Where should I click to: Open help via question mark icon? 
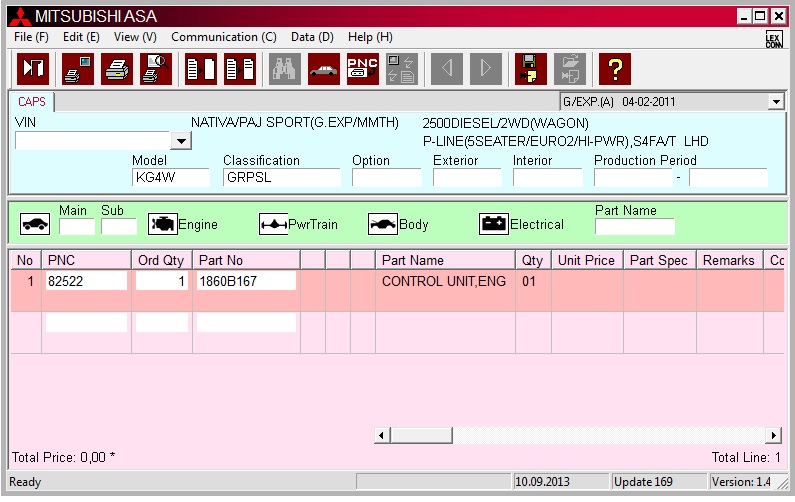[x=615, y=69]
